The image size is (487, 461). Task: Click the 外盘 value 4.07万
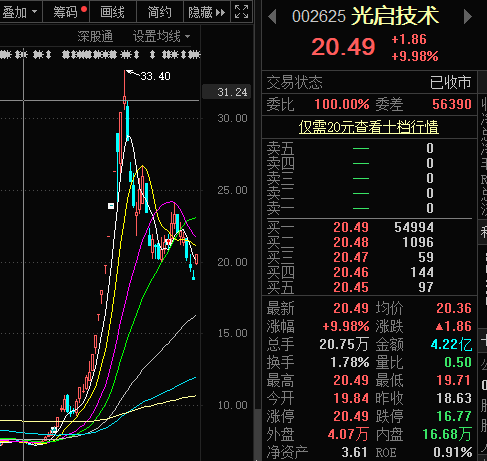tap(348, 434)
